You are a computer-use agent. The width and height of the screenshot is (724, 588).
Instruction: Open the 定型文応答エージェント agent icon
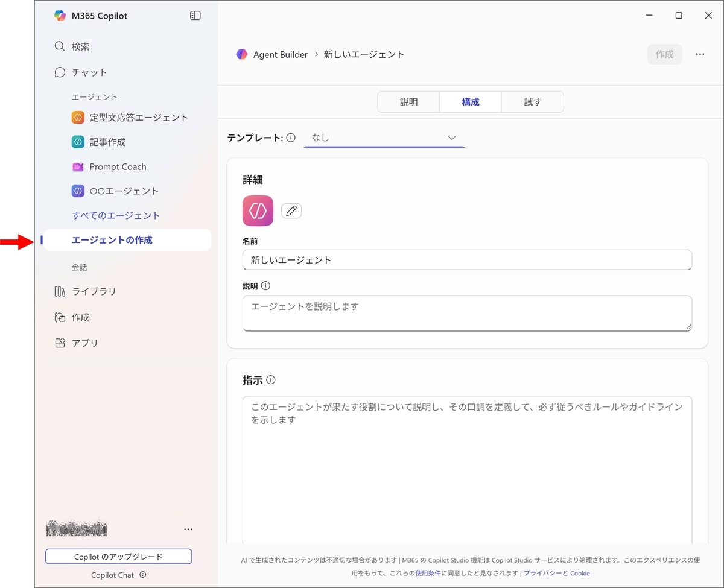77,118
